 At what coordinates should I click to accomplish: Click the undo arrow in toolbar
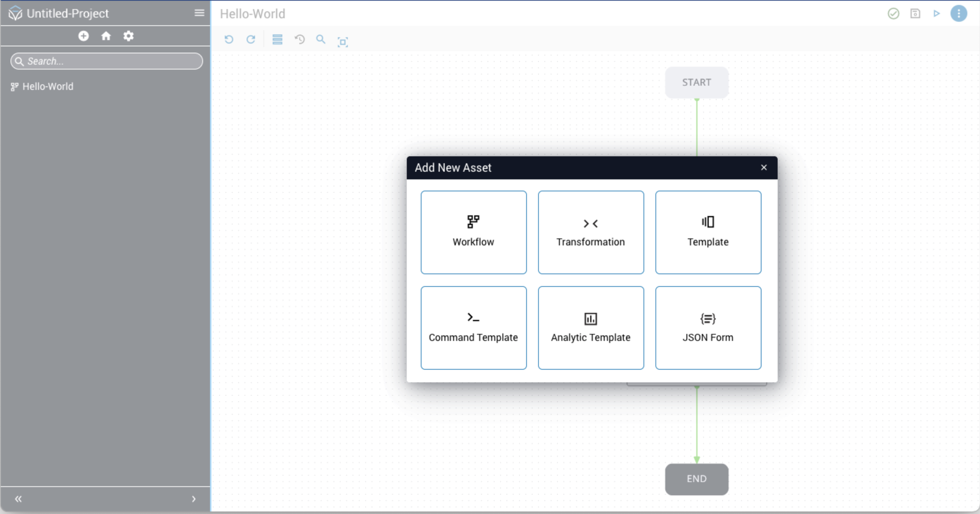229,40
